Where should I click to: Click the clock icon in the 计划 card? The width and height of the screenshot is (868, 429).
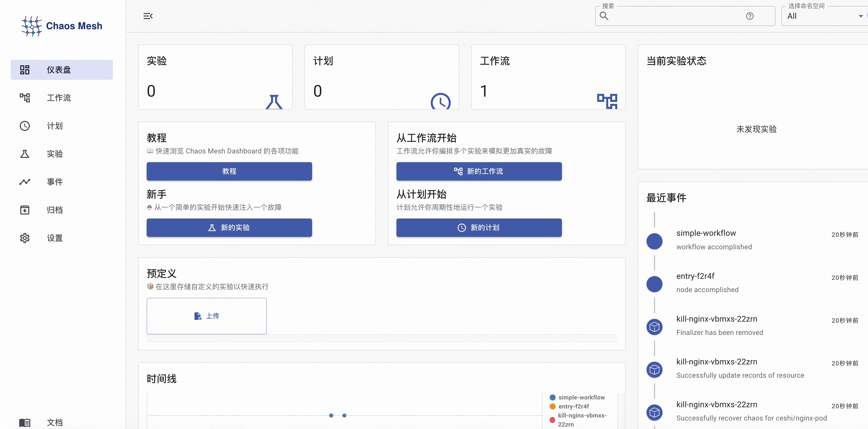coord(441,101)
